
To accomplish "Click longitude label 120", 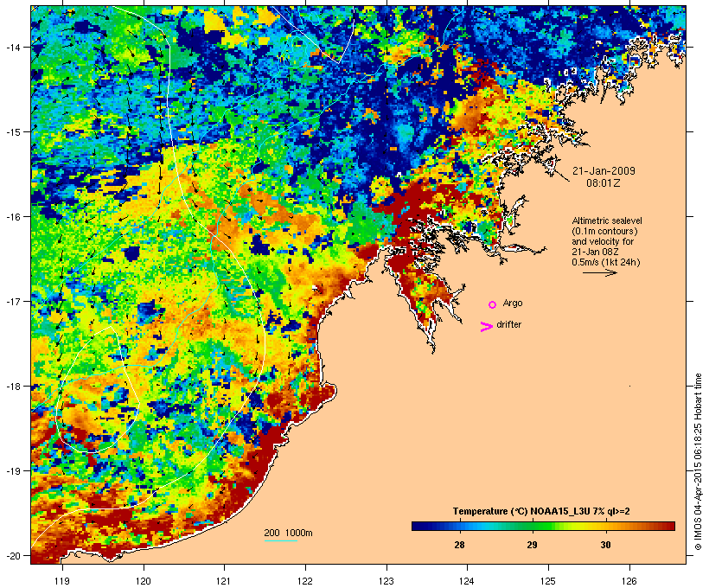I will [x=144, y=581].
